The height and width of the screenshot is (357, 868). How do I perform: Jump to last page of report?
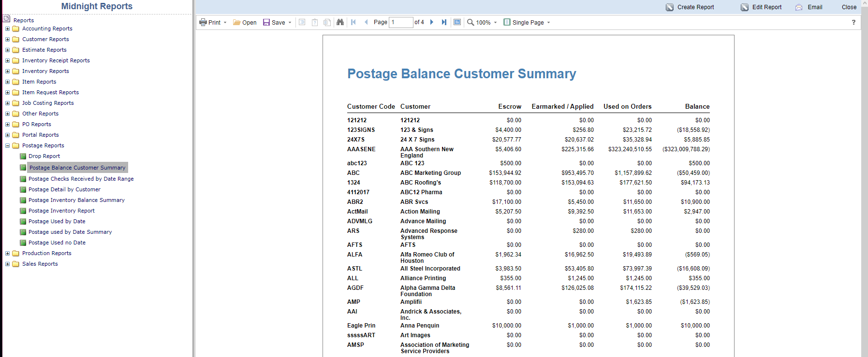click(x=444, y=22)
